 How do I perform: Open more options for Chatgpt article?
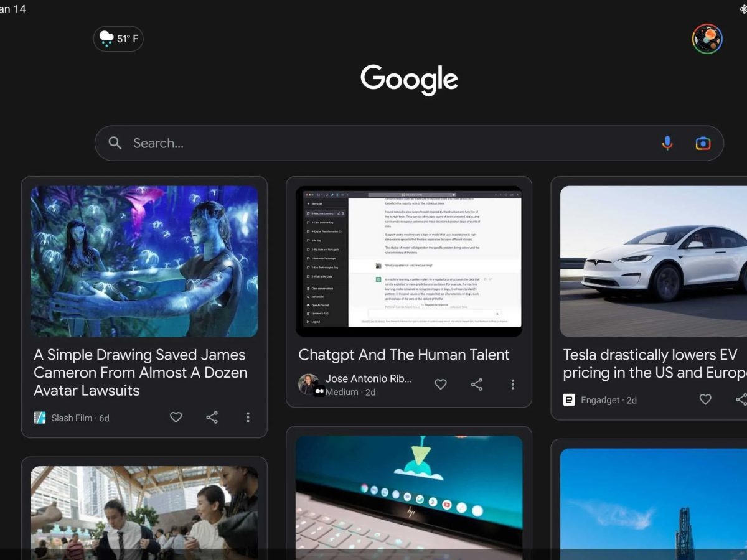(x=512, y=385)
